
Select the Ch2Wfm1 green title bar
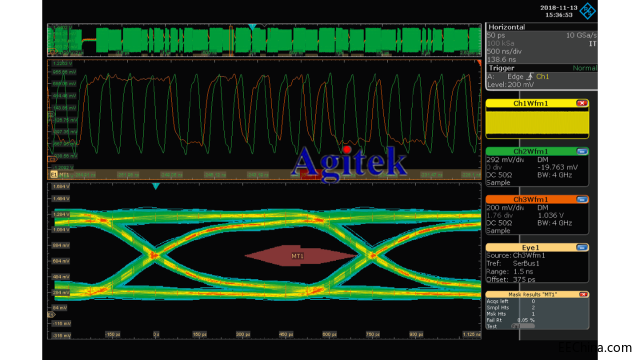tap(531, 151)
